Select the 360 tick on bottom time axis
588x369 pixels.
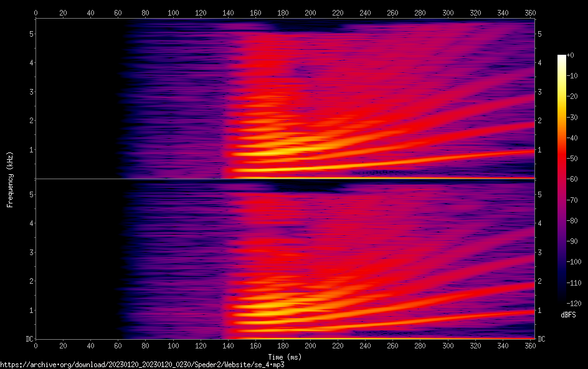(530, 346)
